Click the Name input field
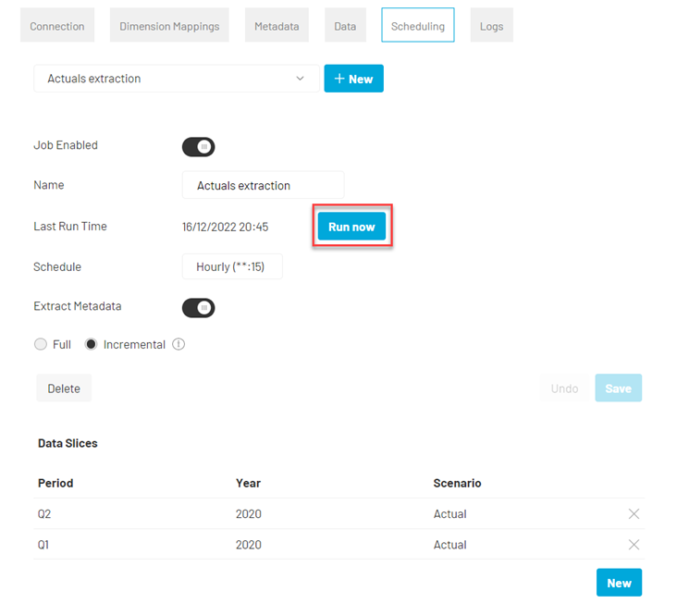This screenshot has height=616, width=689. click(264, 185)
